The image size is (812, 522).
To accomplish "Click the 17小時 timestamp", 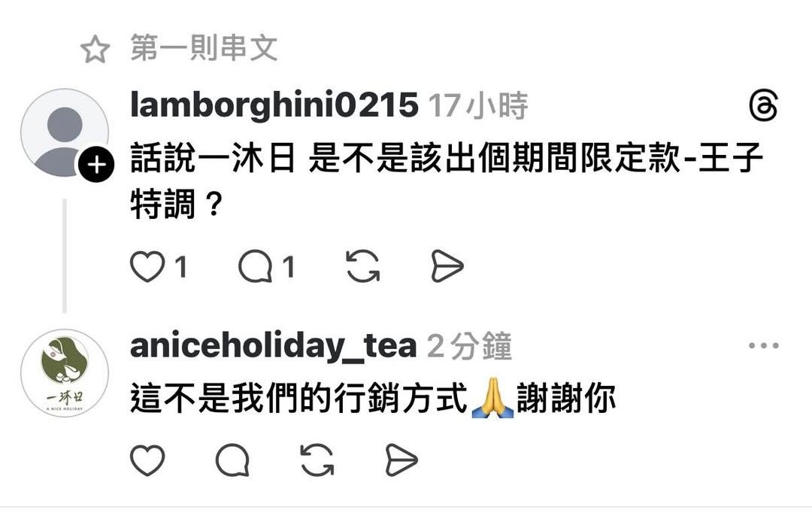I will click(478, 105).
